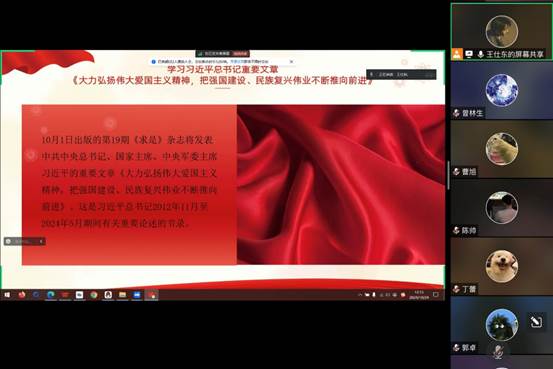Screen dimensions: 553x369
Task: Click the vertical divider handle beside the participant panel
Action: coord(448,175)
